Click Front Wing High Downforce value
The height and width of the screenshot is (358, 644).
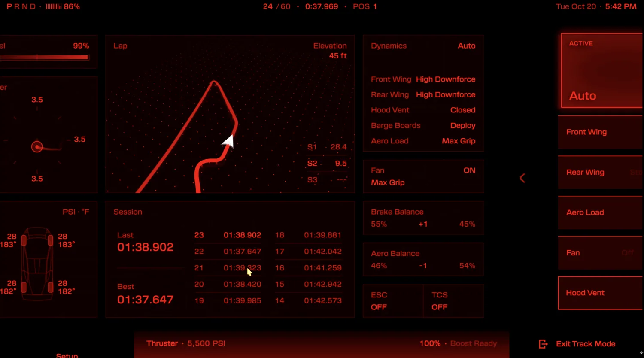tap(446, 79)
